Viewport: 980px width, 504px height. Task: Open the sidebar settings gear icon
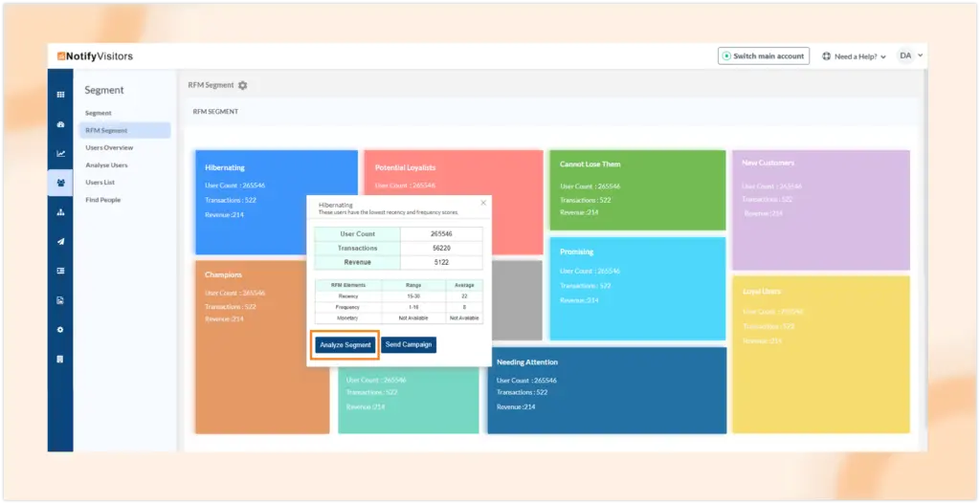click(x=60, y=330)
